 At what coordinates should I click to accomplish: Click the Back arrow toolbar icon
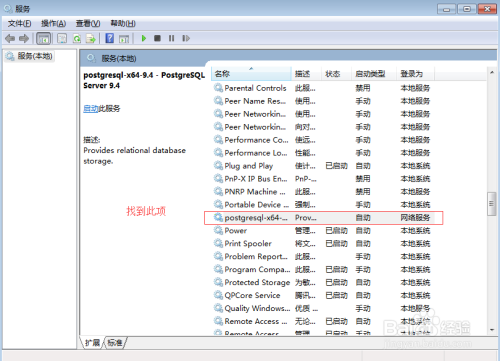[10, 39]
